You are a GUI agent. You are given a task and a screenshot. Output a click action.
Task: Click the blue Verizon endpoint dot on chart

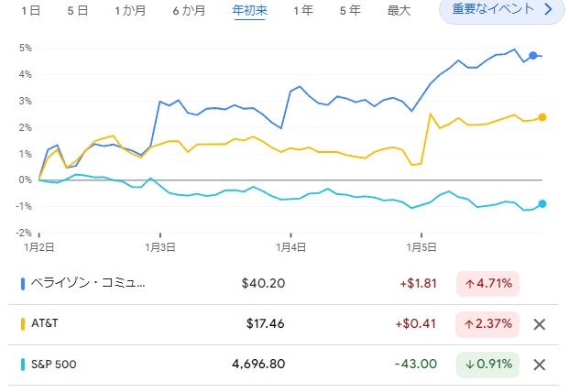pos(532,56)
